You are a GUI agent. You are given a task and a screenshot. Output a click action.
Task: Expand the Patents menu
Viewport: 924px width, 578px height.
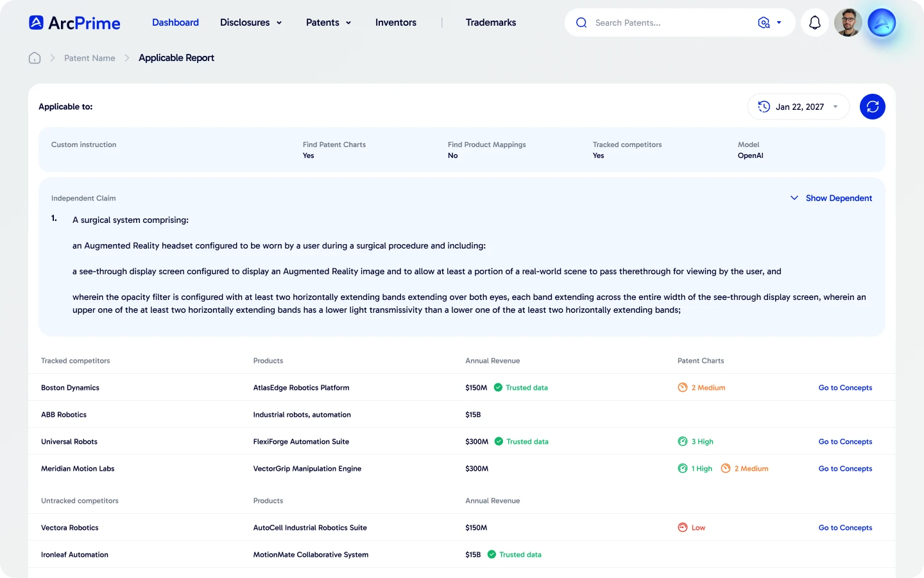pos(329,22)
